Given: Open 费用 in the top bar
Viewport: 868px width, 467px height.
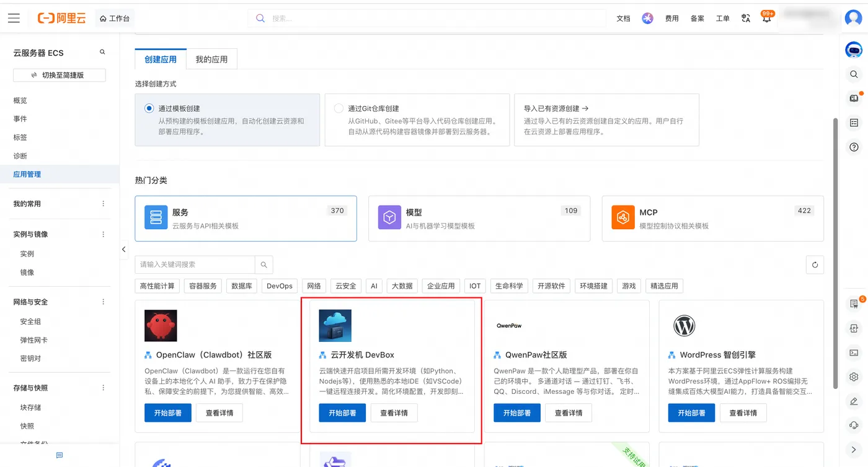Looking at the screenshot, I should [x=672, y=19].
